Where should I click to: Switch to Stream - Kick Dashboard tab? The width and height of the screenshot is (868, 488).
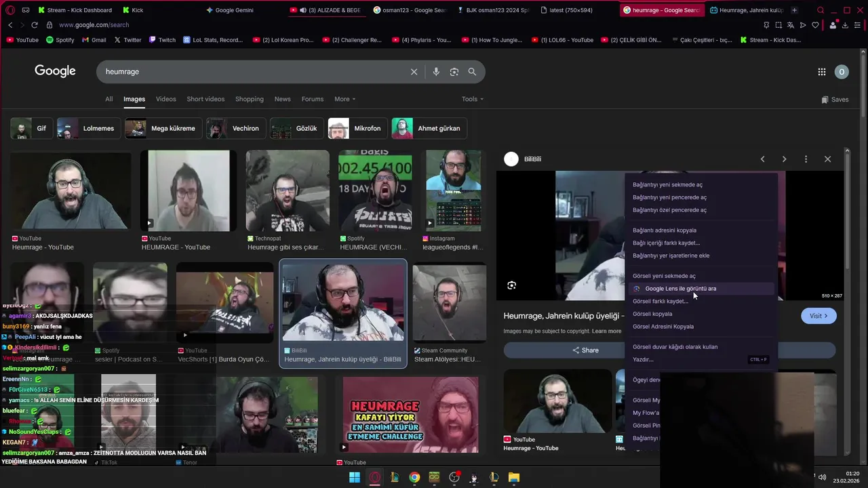(x=75, y=10)
